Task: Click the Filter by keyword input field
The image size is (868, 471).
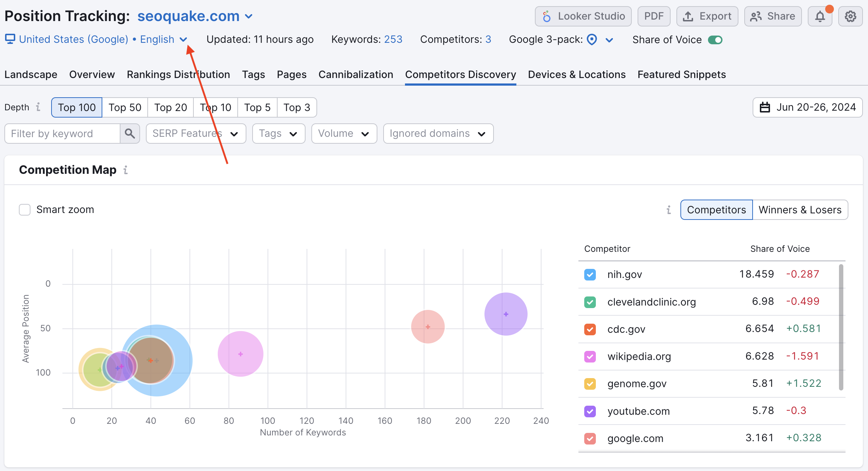Action: [62, 134]
